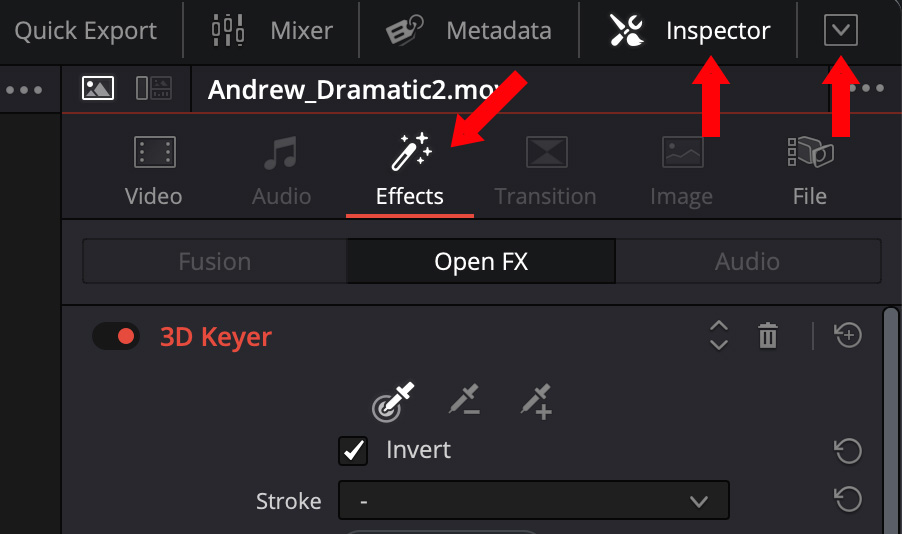Screen dimensions: 902x534
Task: Switch to the Video tab
Action: coord(154,170)
